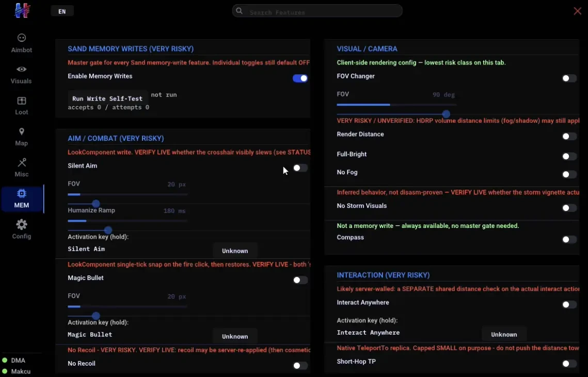Open the Aimbot section in sidebar

(21, 43)
